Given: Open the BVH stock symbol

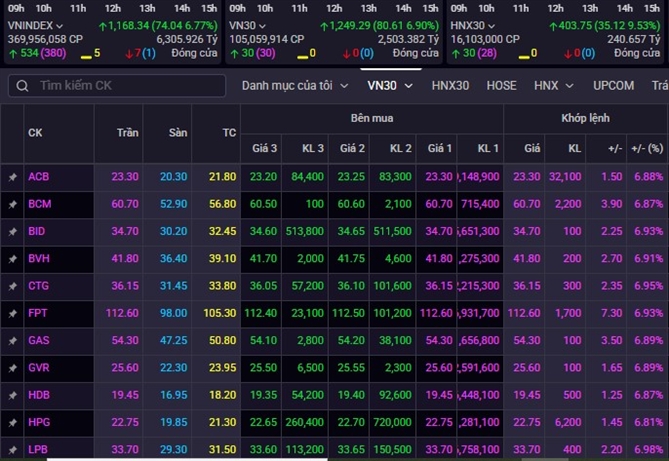Looking at the screenshot, I should tap(39, 259).
